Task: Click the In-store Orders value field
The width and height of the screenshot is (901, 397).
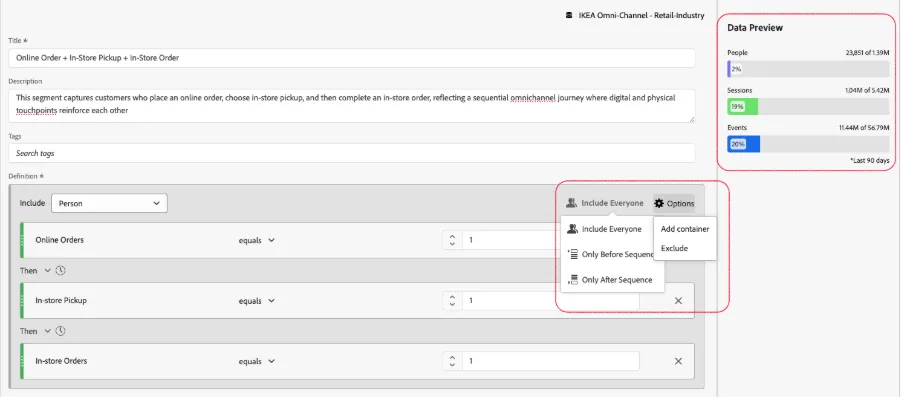Action: (550, 361)
